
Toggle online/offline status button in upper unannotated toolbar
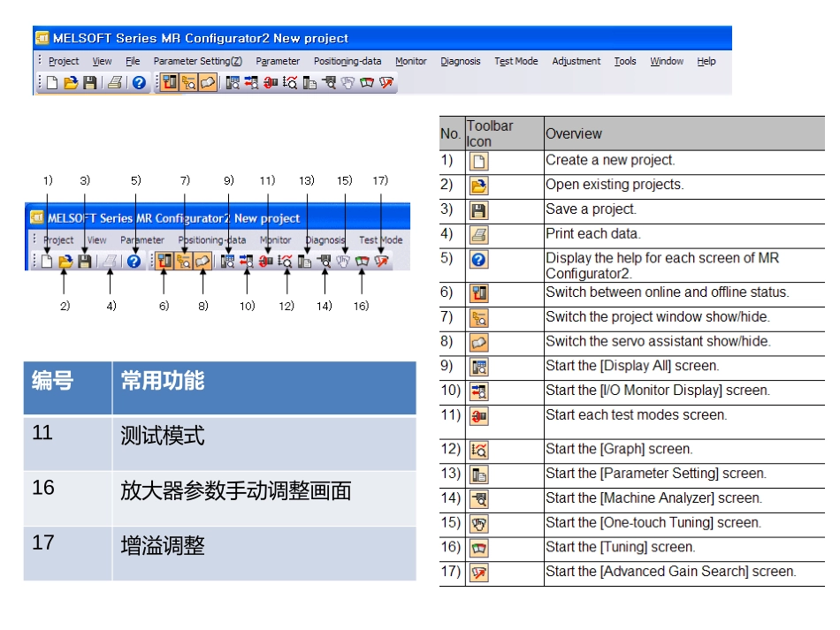tap(169, 82)
